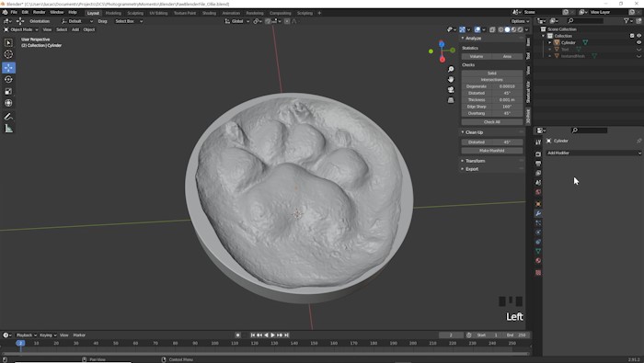Switch to Material Preview shading
The height and width of the screenshot is (363, 644).
click(x=513, y=29)
